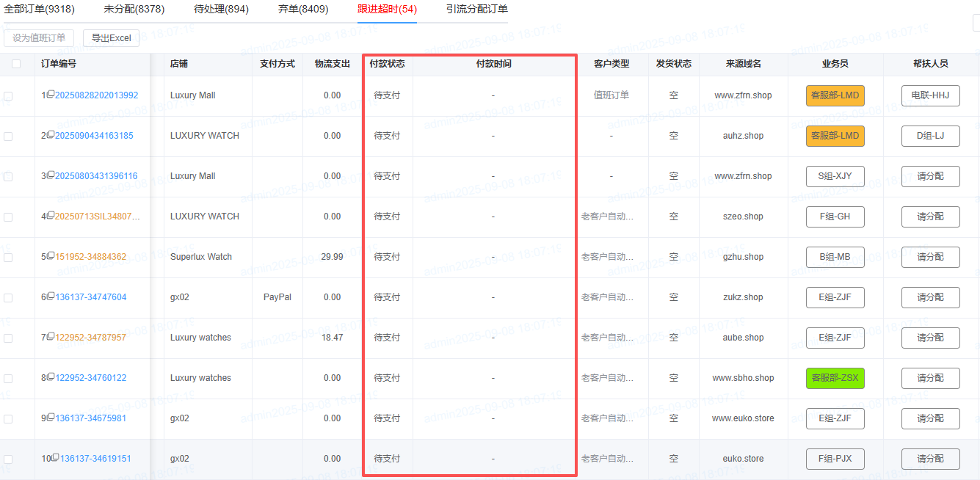This screenshot has height=480, width=980.
Task: Click the 导出Excel button
Action: point(111,38)
